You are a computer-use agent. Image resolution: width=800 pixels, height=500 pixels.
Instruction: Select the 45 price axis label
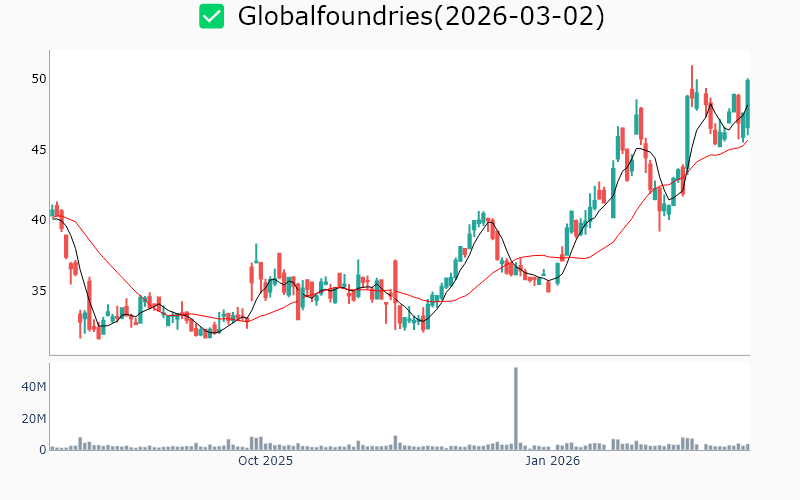click(39, 149)
